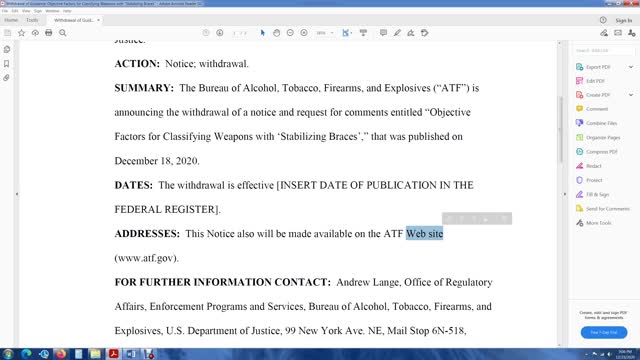Select the Highlight text pen icon

[x=397, y=33]
